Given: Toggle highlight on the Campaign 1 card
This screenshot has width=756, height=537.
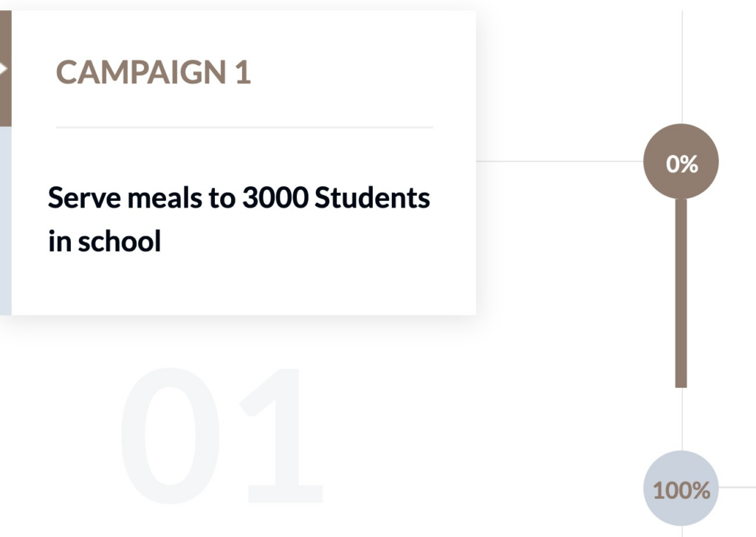Looking at the screenshot, I should 244,163.
